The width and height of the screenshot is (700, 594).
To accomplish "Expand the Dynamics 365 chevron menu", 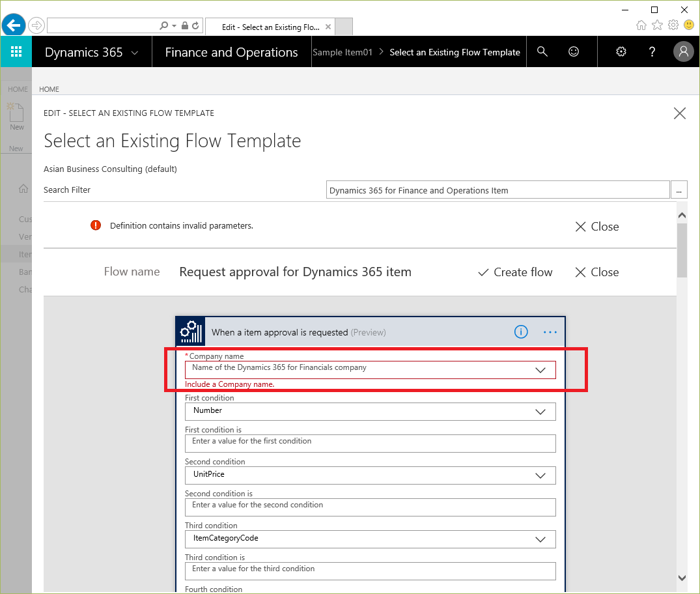I will [134, 53].
